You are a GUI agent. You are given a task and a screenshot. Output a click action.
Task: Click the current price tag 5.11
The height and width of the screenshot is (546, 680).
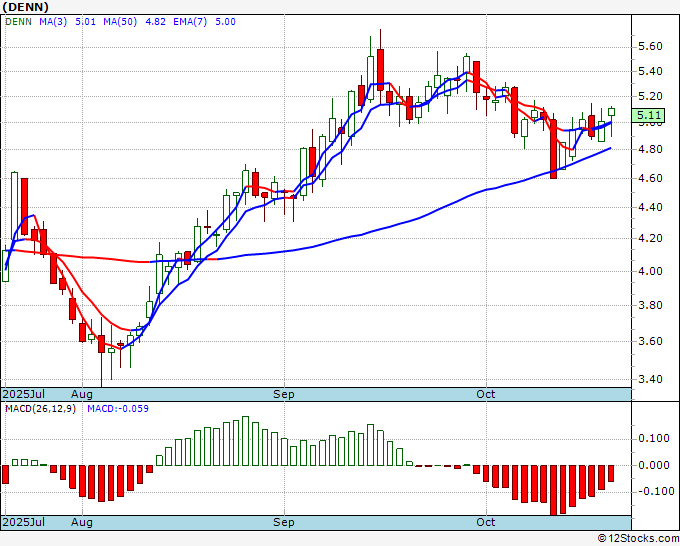[x=648, y=115]
